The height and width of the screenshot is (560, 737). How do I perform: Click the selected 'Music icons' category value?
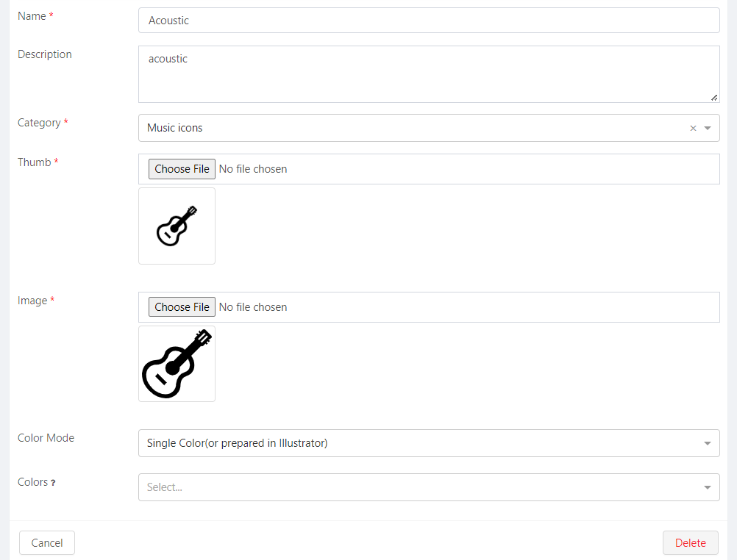point(175,128)
